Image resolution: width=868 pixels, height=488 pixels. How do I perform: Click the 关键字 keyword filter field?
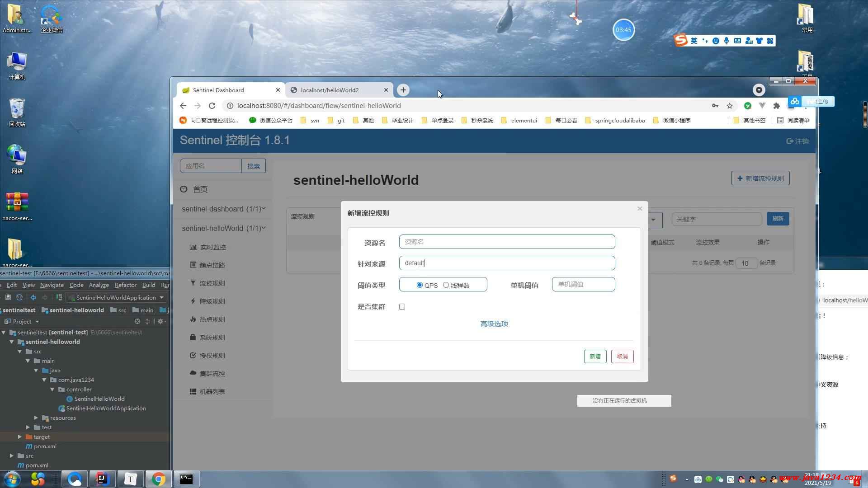[717, 219]
